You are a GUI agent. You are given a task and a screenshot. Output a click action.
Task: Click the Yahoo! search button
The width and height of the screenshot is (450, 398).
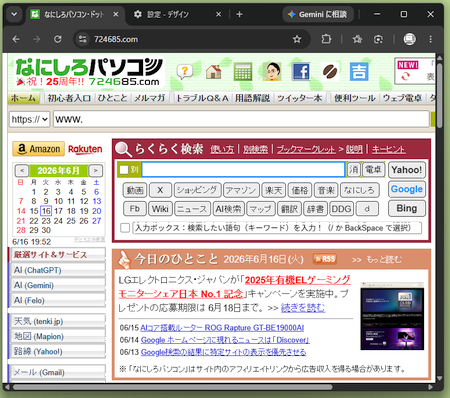pyautogui.click(x=407, y=170)
